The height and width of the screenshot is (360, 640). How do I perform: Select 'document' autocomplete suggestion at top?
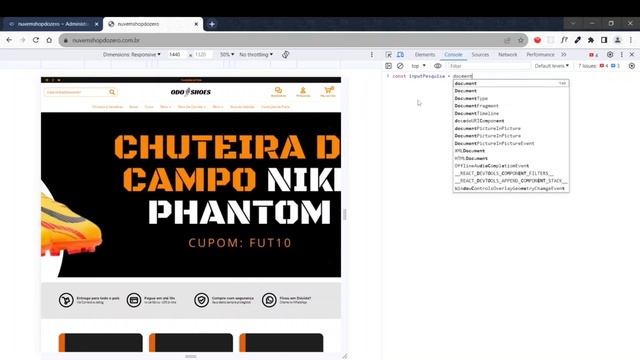click(x=511, y=83)
